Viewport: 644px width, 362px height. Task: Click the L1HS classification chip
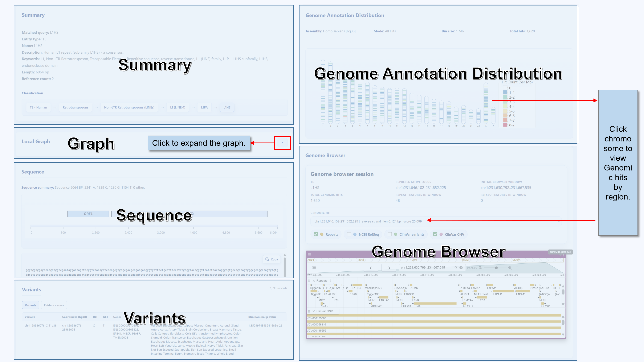pos(227,107)
